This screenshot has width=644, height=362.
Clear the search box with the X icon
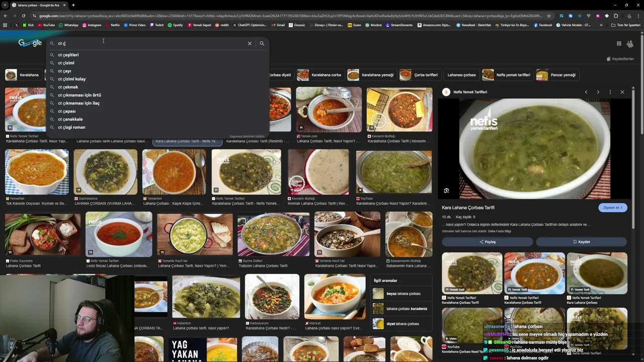pyautogui.click(x=250, y=43)
